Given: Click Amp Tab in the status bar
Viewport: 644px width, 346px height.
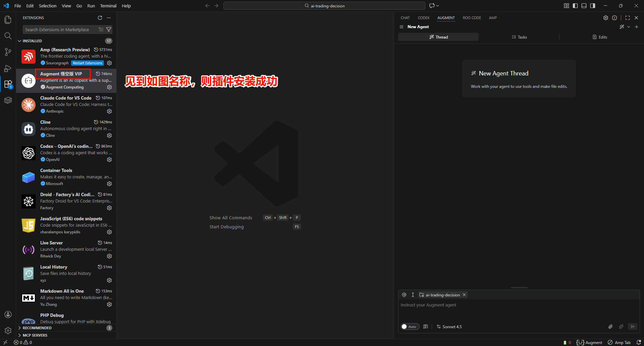Looking at the screenshot, I should point(619,342).
